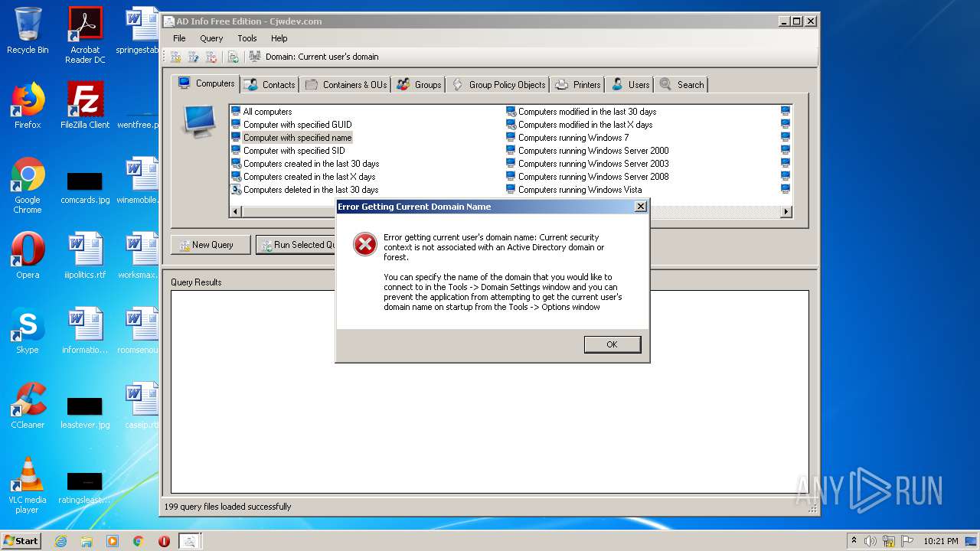This screenshot has width=980, height=551.
Task: Click the Domain settings network icon
Action: (255, 57)
